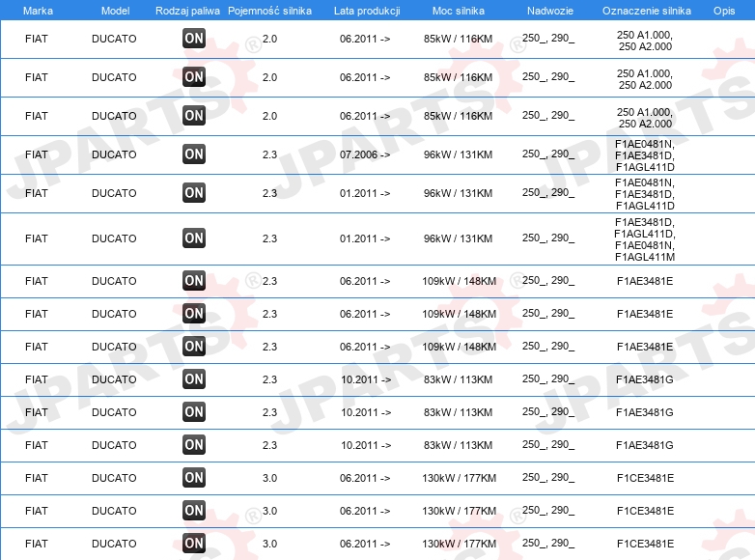This screenshot has width=755, height=560.
Task: Click engine size 2.3 in the F1AGL411M row
Action: click(269, 238)
